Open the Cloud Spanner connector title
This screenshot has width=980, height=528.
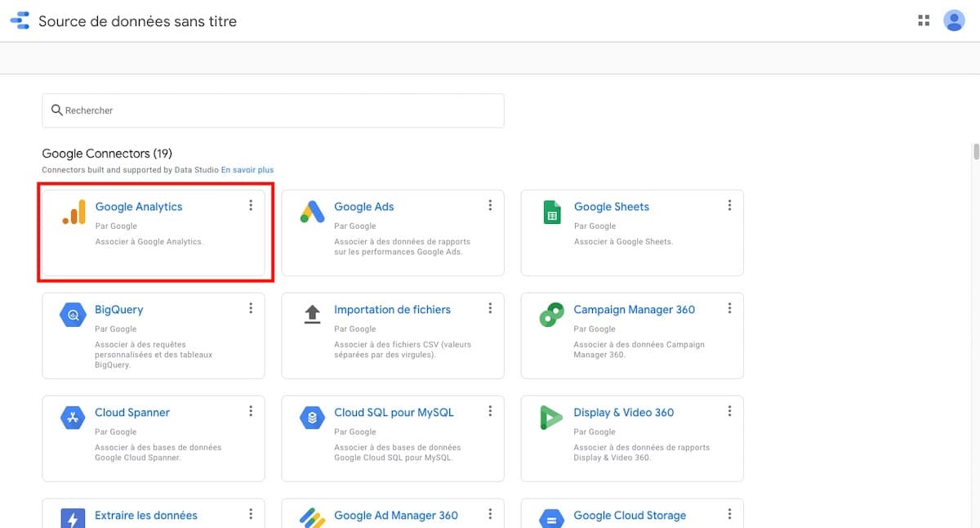[132, 413]
